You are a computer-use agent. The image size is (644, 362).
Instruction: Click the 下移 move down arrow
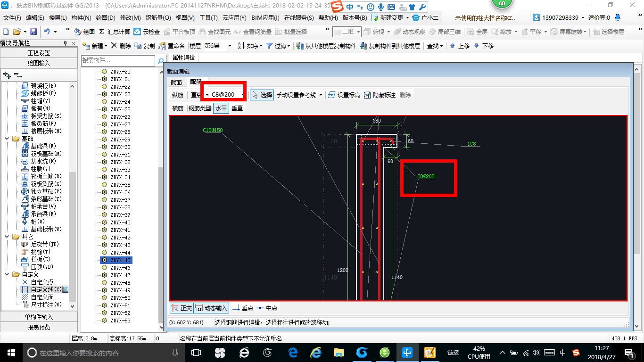click(x=476, y=46)
